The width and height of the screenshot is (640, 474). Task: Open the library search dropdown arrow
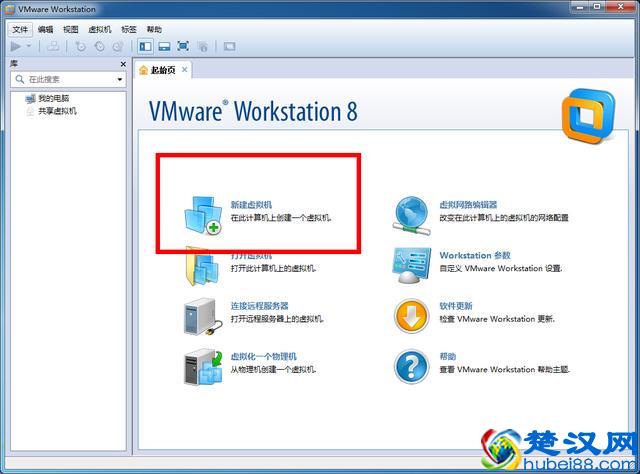pos(120,79)
